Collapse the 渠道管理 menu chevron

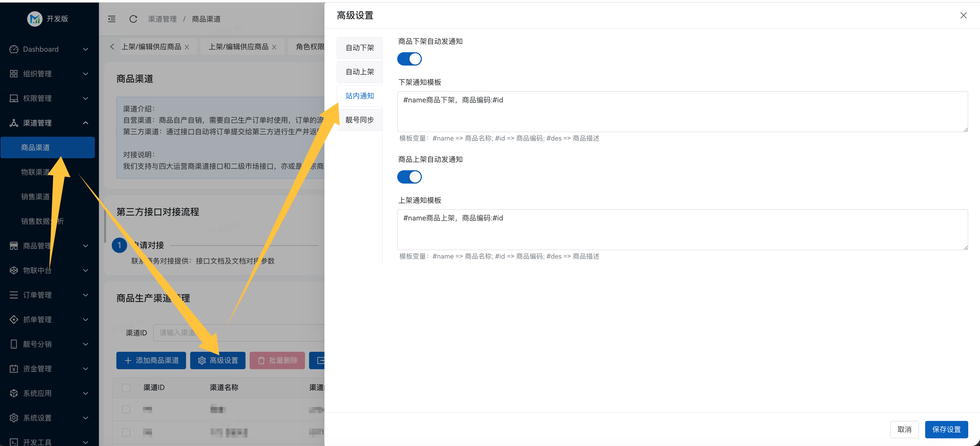pos(86,123)
